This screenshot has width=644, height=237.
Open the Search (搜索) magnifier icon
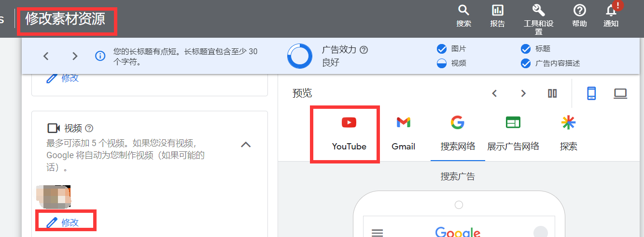(x=463, y=10)
